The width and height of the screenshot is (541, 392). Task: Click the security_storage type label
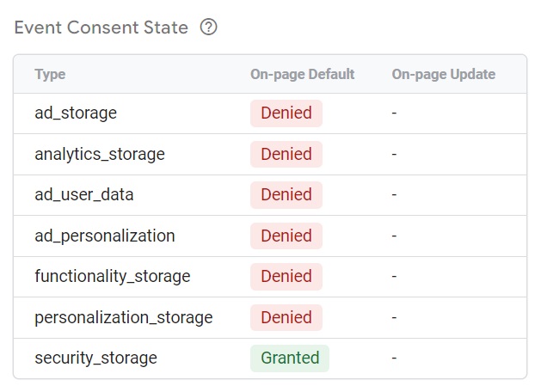coord(96,358)
